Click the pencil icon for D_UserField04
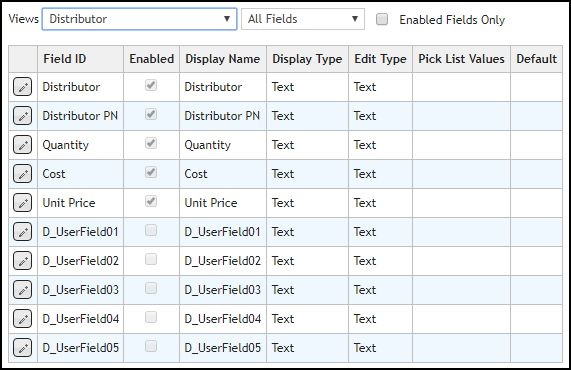Image resolution: width=571 pixels, height=370 pixels. (x=23, y=319)
